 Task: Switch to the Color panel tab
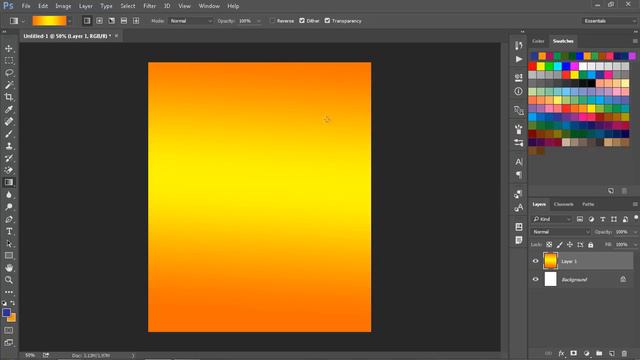coord(538,41)
